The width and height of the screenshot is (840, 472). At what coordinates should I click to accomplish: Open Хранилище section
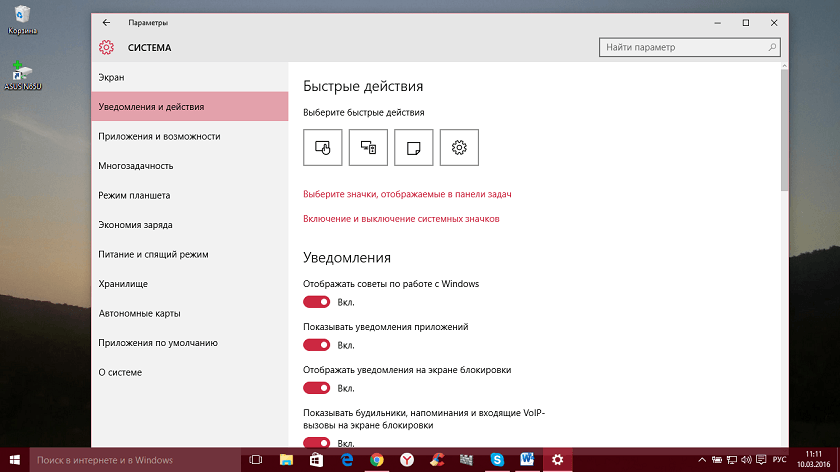(190, 283)
